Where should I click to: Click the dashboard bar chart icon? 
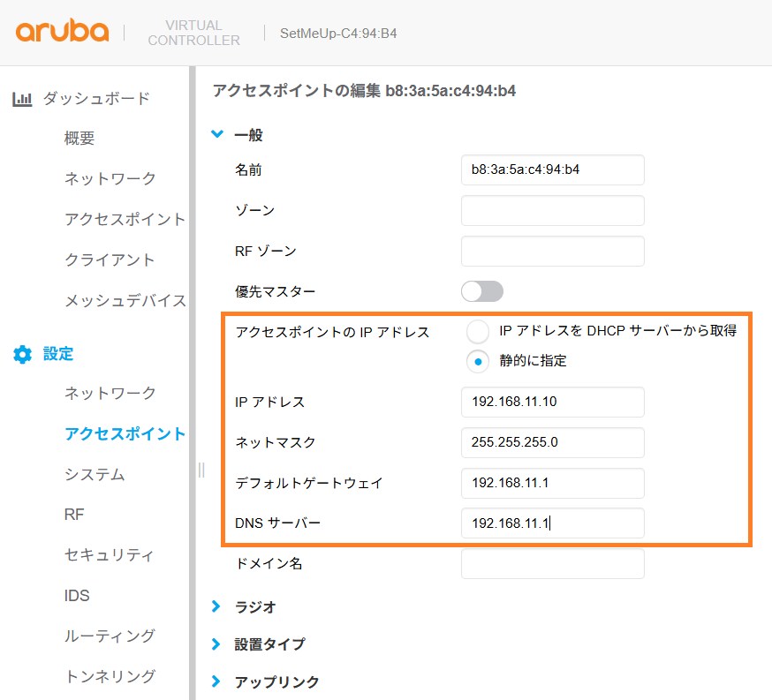pyautogui.click(x=22, y=99)
